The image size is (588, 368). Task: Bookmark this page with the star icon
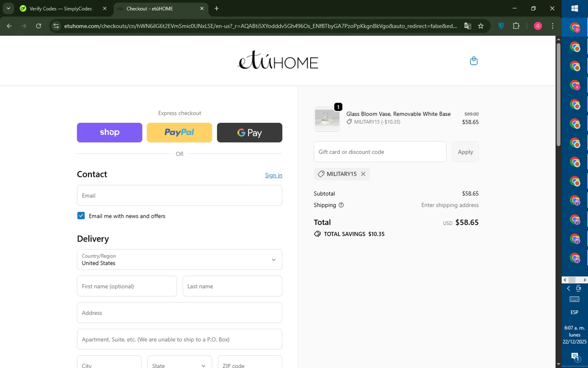point(481,26)
